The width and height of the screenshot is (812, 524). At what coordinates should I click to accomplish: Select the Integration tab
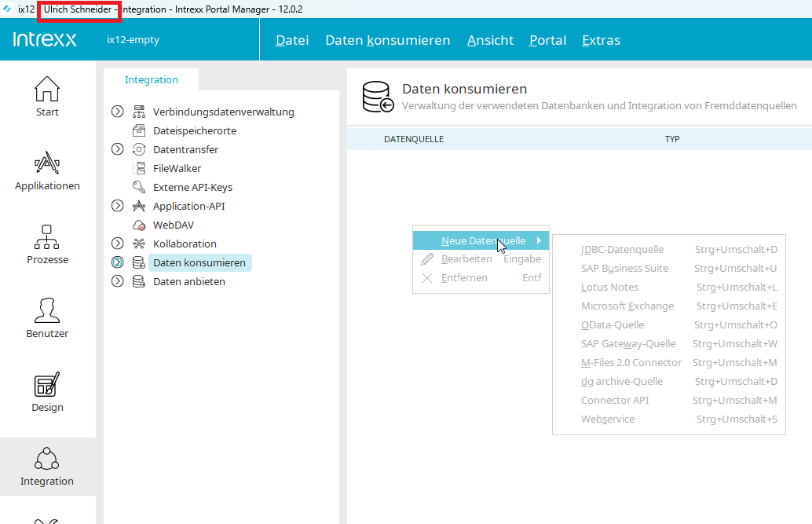coord(152,79)
